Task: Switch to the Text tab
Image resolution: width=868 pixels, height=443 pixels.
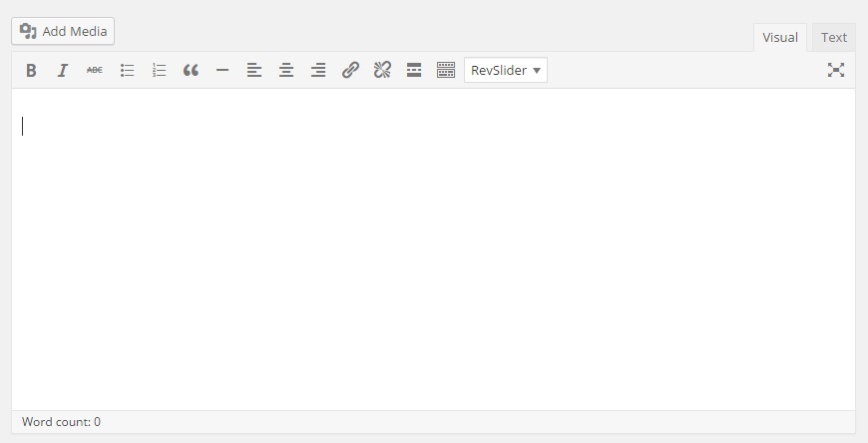Action: point(834,37)
